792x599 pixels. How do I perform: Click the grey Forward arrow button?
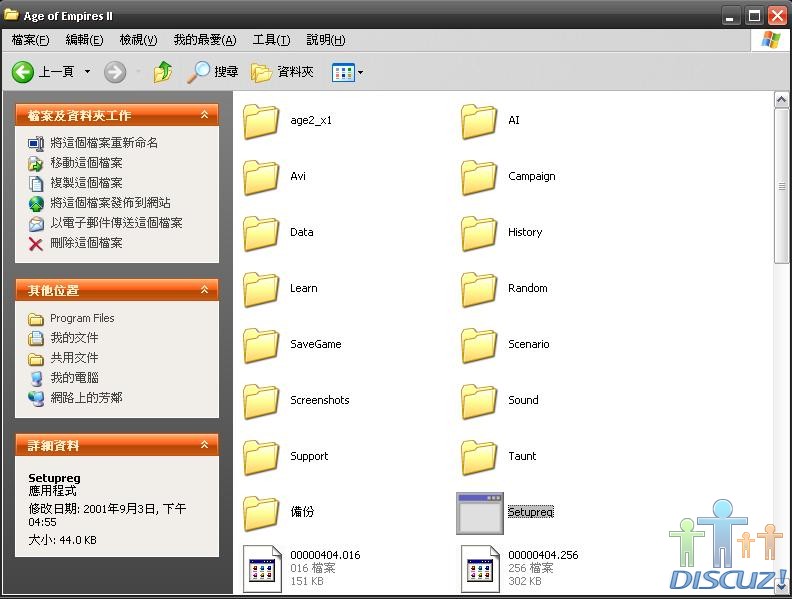coord(115,72)
